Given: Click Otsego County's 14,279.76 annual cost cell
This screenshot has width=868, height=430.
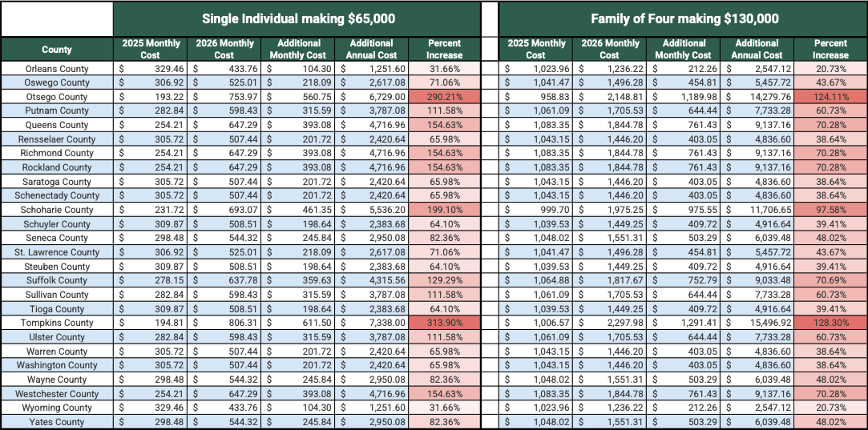Looking at the screenshot, I should point(757,97).
